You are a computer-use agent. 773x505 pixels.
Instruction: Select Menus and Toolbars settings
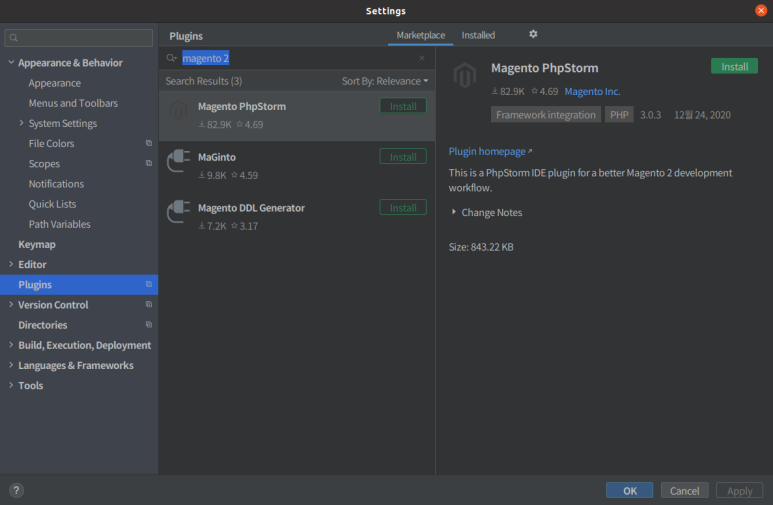pyautogui.click(x=73, y=103)
